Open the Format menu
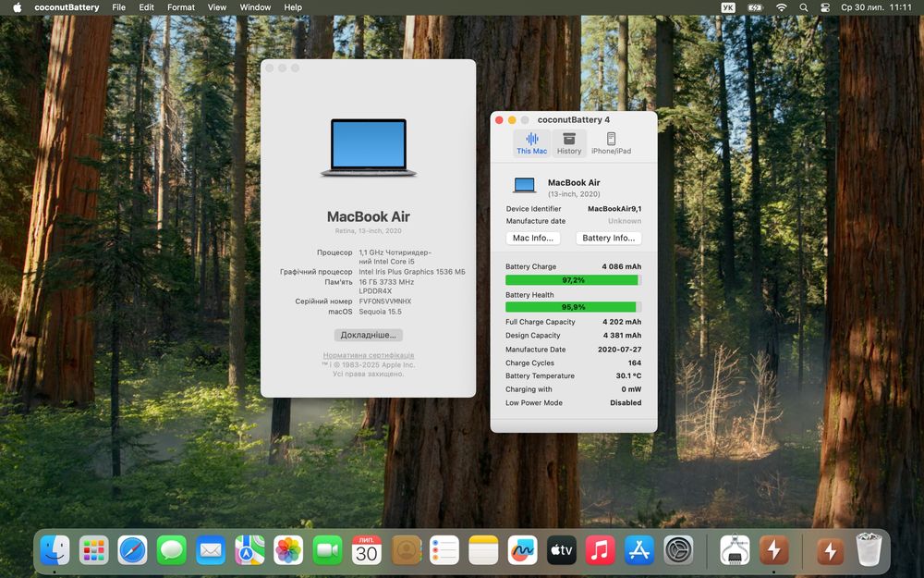 [181, 7]
